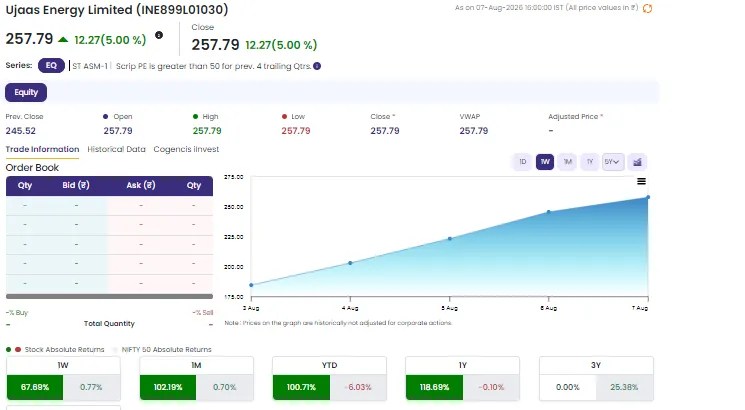Click the 1Y stock return 118.69%

click(434, 387)
